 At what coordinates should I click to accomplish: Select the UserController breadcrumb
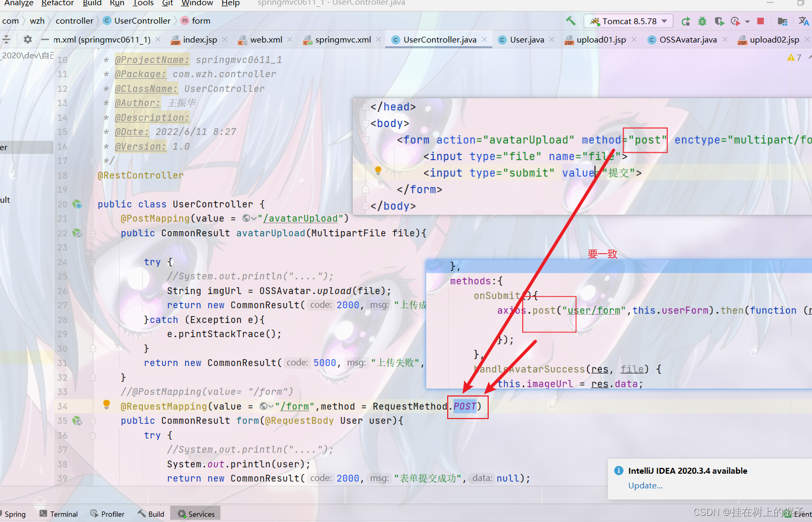coord(137,21)
